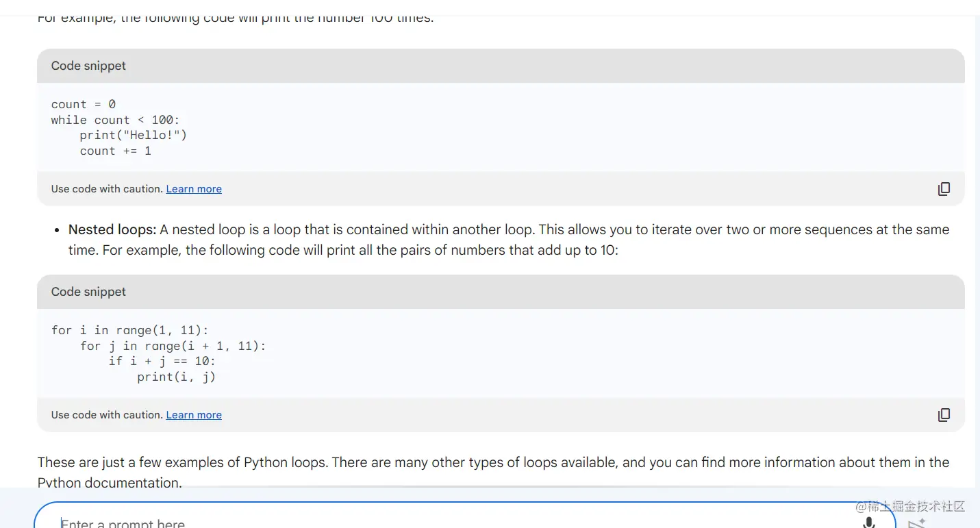Image resolution: width=980 pixels, height=528 pixels.
Task: Click the microphone voice input icon
Action: click(x=868, y=523)
